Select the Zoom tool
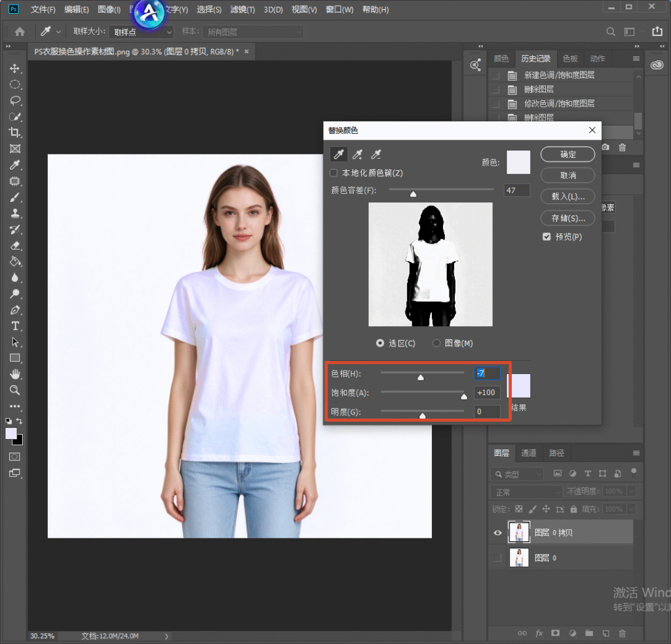This screenshot has height=644, width=671. (x=15, y=390)
